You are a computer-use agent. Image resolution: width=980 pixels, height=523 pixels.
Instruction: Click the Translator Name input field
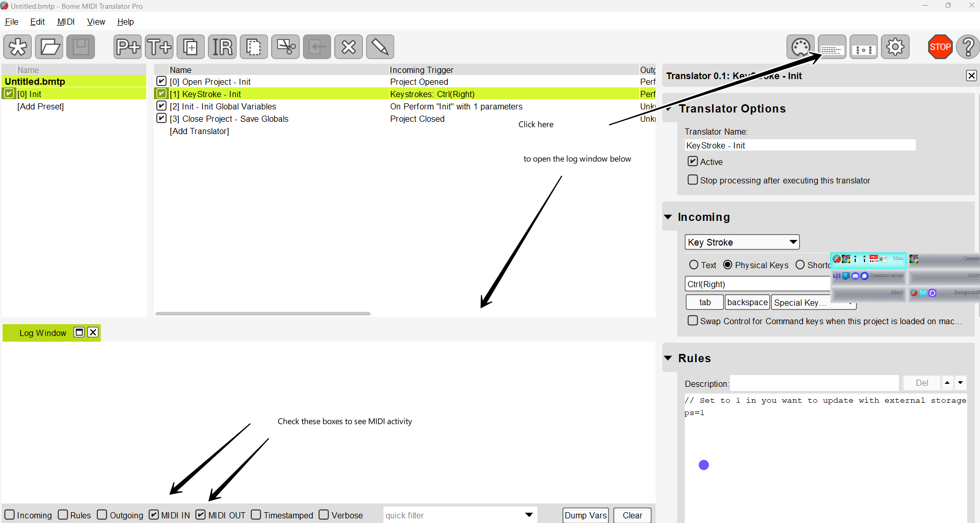(800, 145)
